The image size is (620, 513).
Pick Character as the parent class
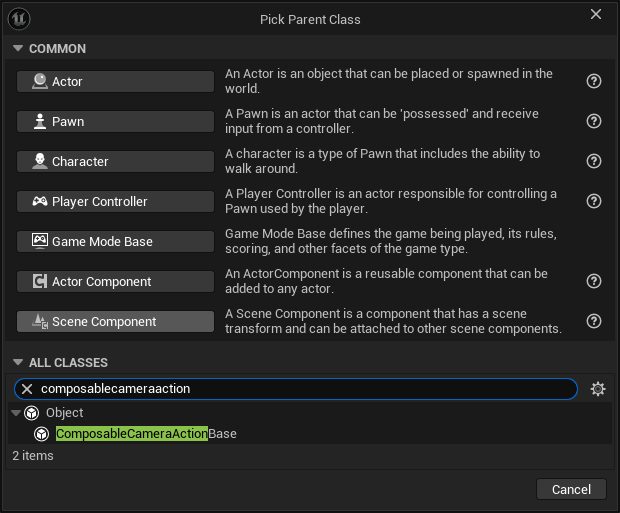115,161
